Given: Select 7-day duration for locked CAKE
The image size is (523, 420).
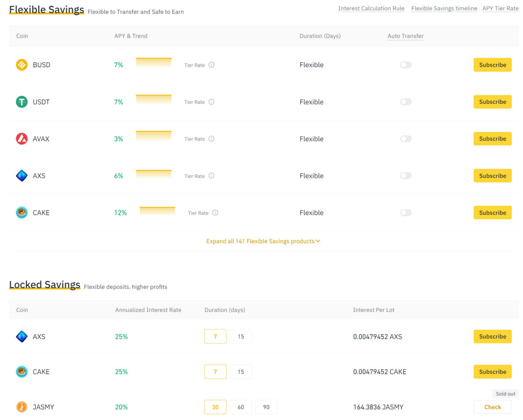Looking at the screenshot, I should [215, 372].
